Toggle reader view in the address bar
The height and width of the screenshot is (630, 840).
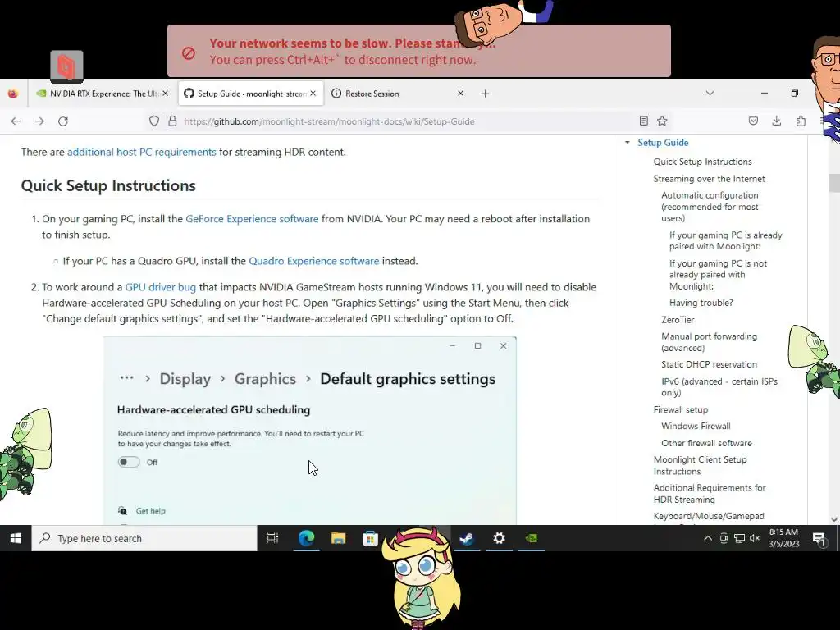(x=644, y=121)
